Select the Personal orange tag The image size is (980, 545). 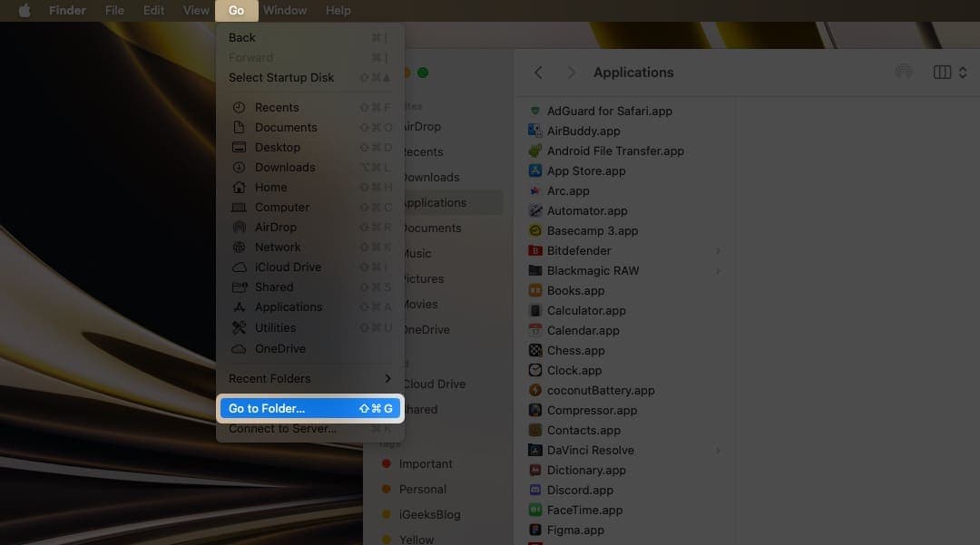point(423,490)
